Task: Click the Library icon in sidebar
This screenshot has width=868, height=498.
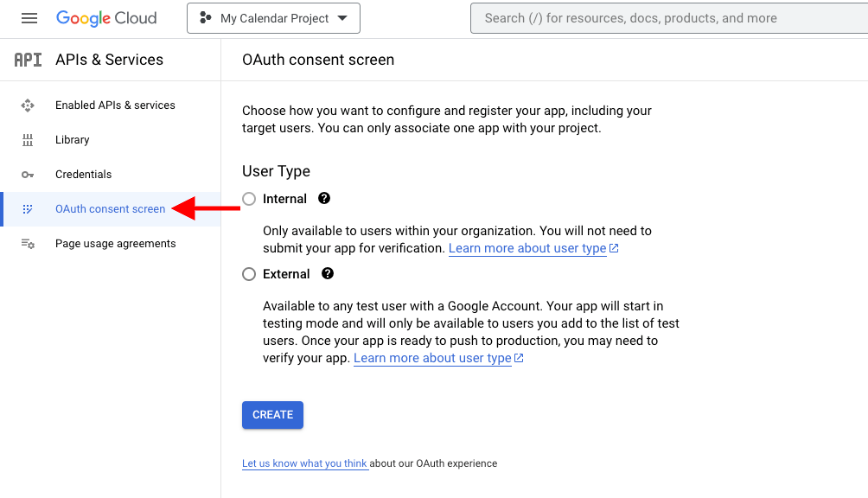Action: (28, 140)
